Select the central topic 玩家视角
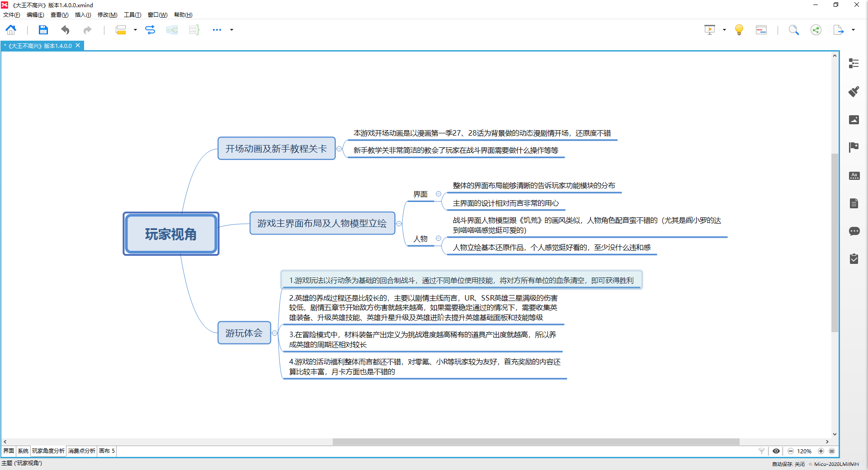The image size is (868, 470). [171, 234]
